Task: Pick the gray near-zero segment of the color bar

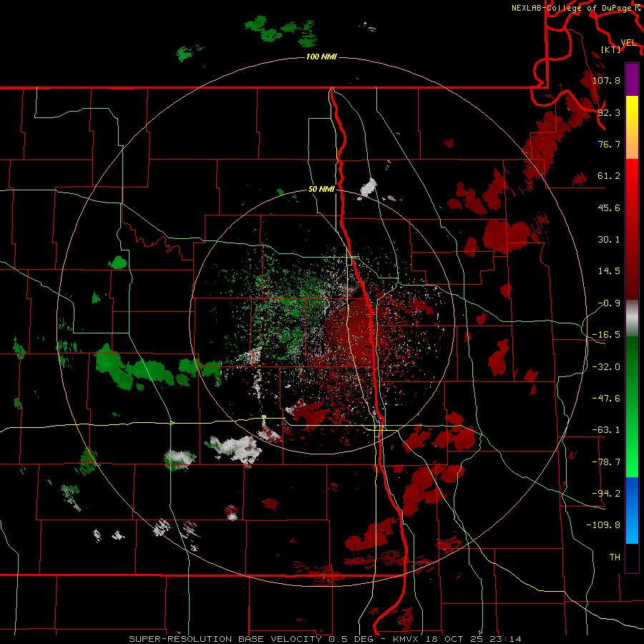Action: (x=632, y=318)
